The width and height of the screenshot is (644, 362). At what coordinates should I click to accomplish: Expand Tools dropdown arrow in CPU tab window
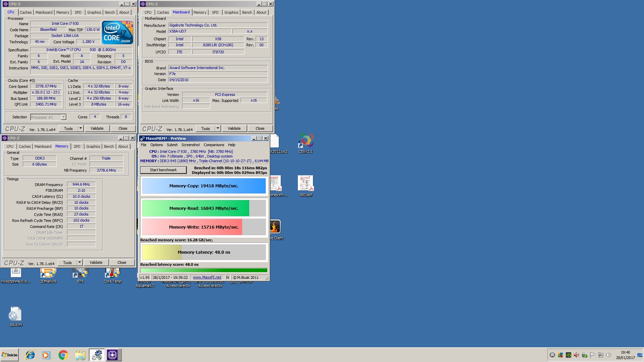80,128
